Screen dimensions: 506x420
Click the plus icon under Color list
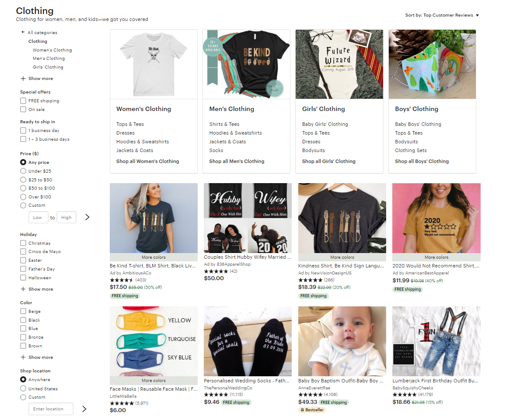coord(23,357)
